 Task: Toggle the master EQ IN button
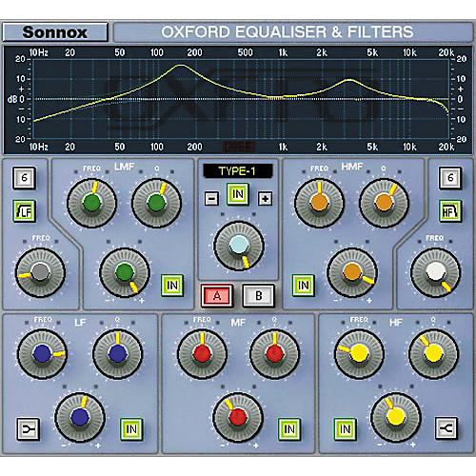(x=238, y=193)
